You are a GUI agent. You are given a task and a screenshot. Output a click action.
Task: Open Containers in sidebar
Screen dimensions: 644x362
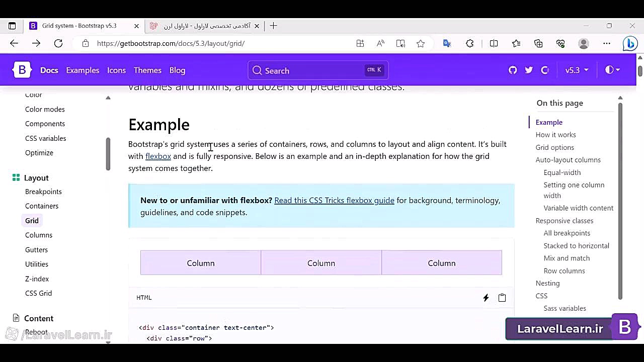pos(42,206)
